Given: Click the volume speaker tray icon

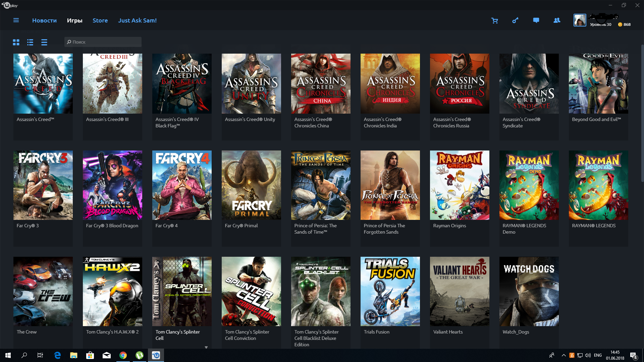Looking at the screenshot, I should (x=588, y=355).
